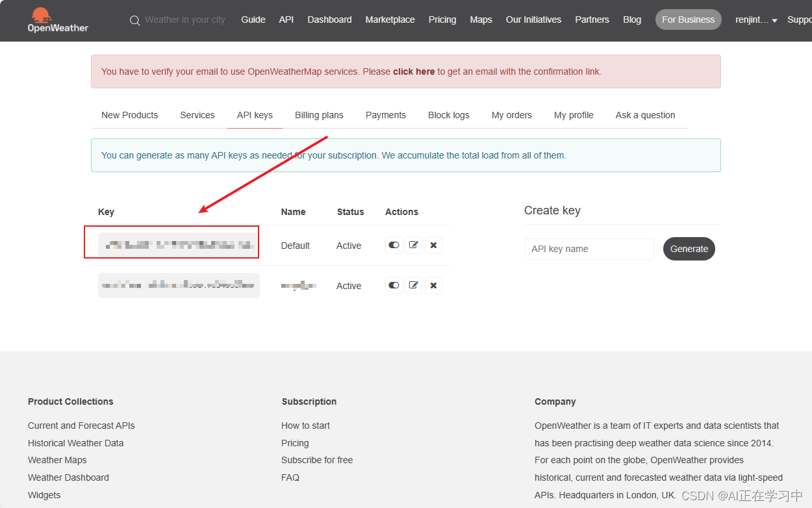The height and width of the screenshot is (508, 812).
Task: Open the top navigation Pricing item
Action: point(442,19)
